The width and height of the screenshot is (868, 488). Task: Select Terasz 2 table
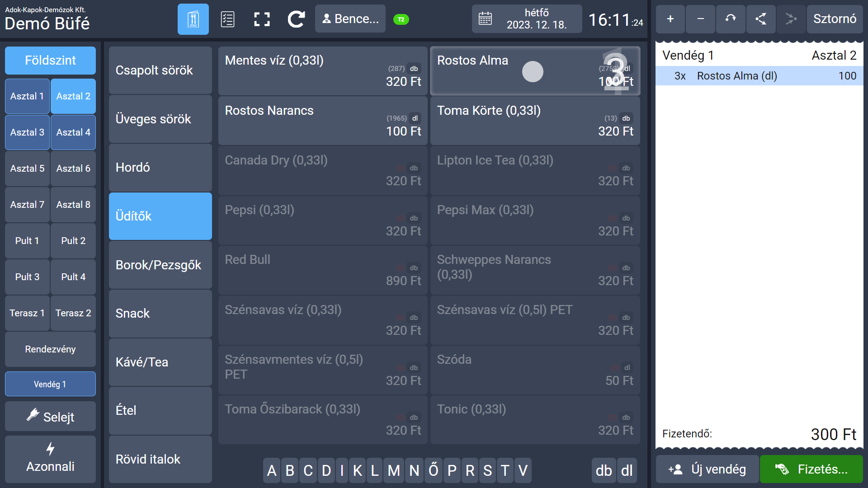pyautogui.click(x=73, y=313)
